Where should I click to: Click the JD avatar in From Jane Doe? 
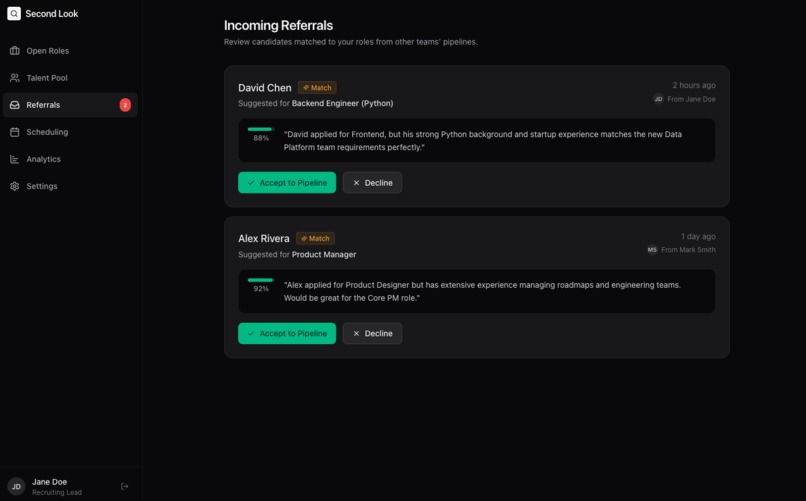tap(658, 99)
